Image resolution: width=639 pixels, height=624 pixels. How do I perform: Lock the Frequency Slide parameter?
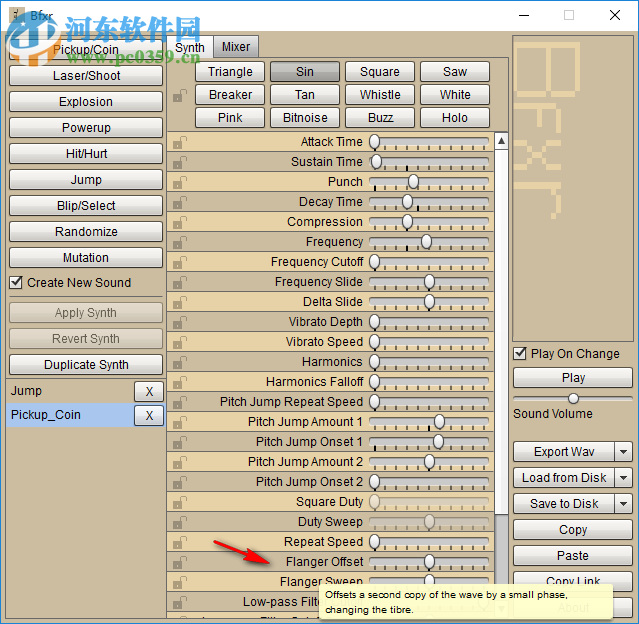tap(180, 282)
